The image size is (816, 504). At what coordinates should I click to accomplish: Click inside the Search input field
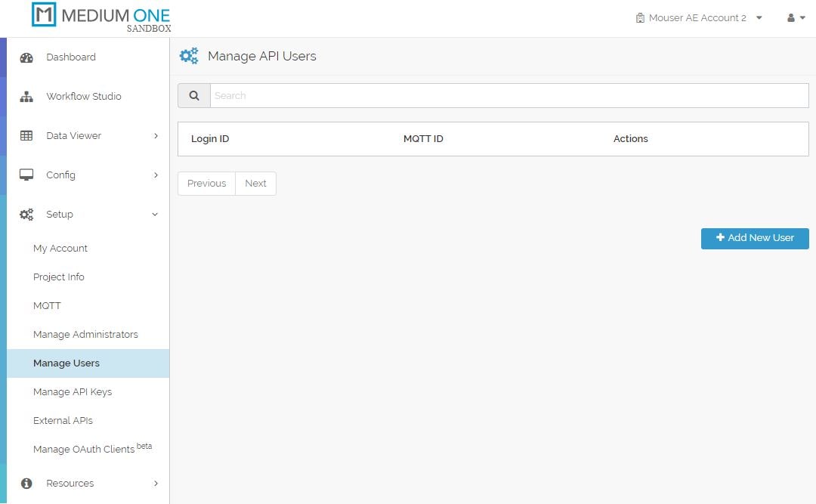point(453,95)
